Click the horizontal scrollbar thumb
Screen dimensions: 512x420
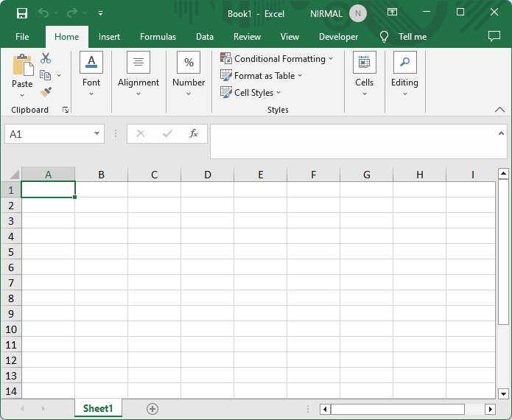(x=398, y=409)
